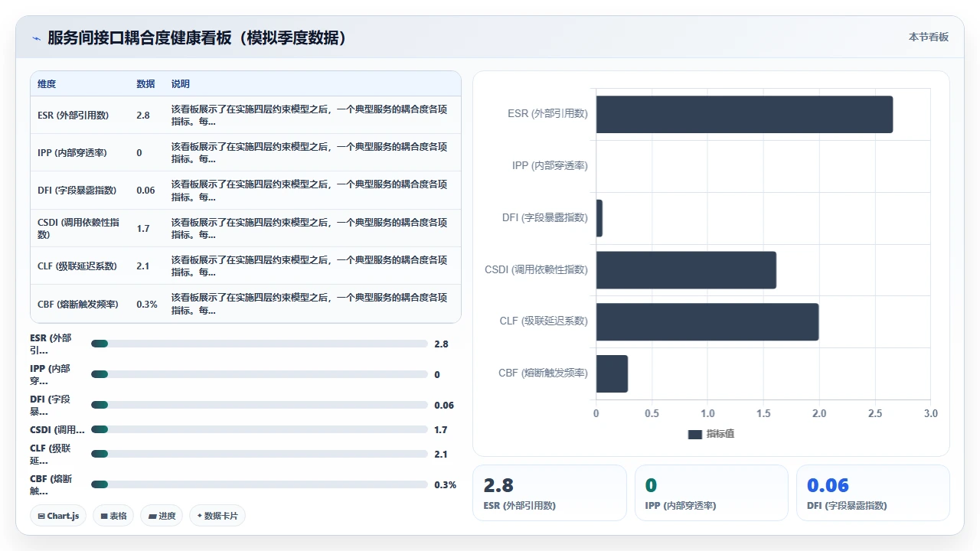The image size is (980, 551).
Task: Click chart axis label CSDI (调用依赖性指数)
Action: pos(536,269)
